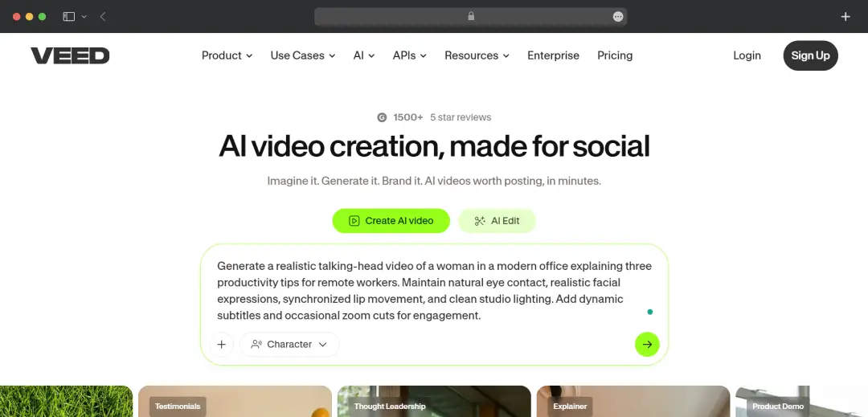Select the Create AI video tab
This screenshot has width=868, height=417.
391,221
